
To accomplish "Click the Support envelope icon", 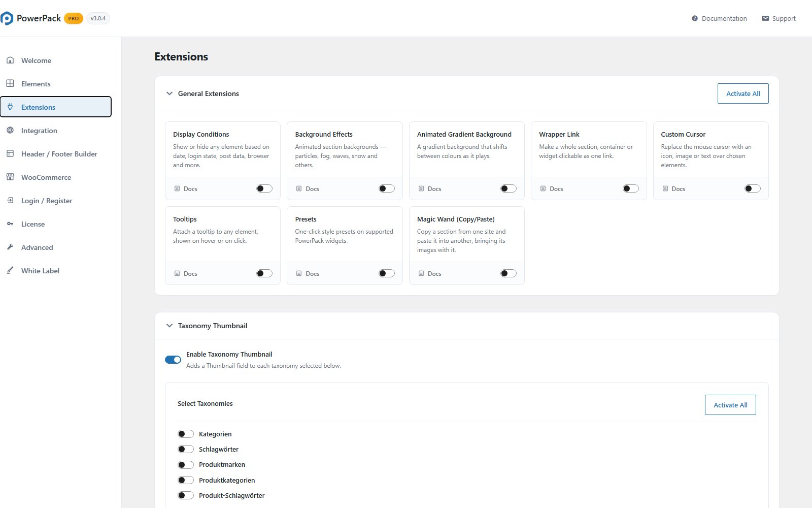I will (x=765, y=19).
